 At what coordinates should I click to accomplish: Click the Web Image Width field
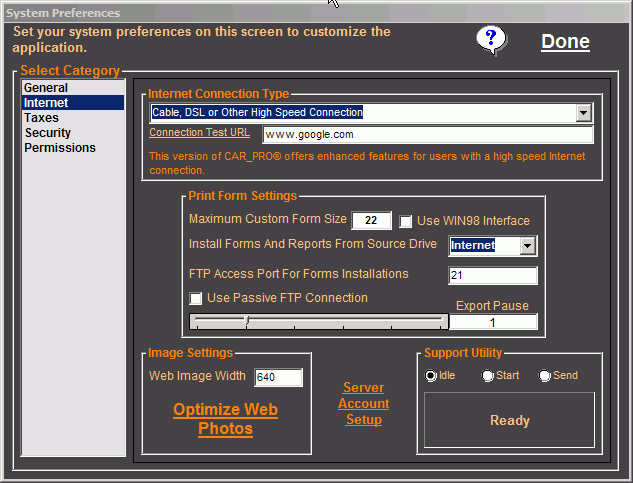click(x=278, y=377)
